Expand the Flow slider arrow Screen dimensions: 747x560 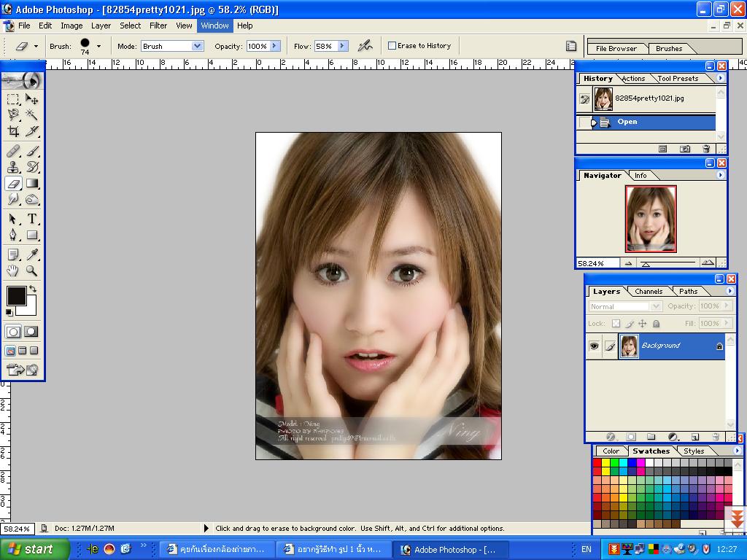(342, 46)
